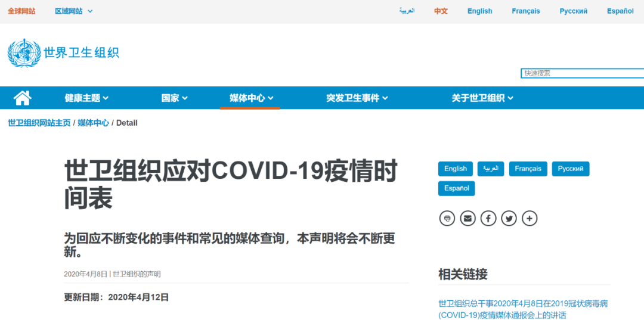Image resolution: width=644 pixels, height=320 pixels.
Task: Click the Français article language button
Action: [528, 169]
